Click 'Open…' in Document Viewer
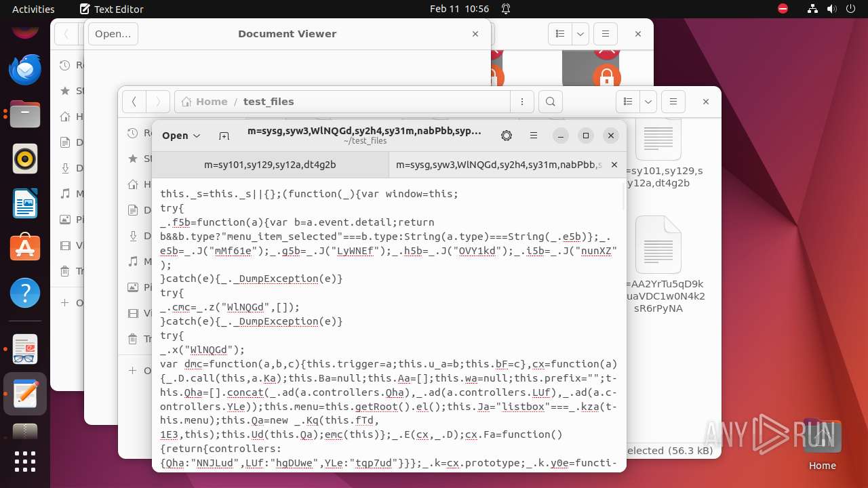The image size is (868, 488). 113,34
